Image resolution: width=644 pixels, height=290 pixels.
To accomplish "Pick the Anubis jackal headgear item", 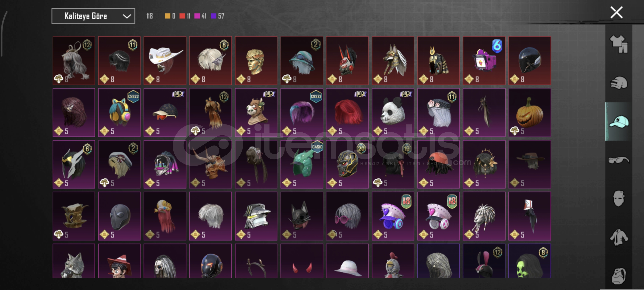I will coord(393,61).
